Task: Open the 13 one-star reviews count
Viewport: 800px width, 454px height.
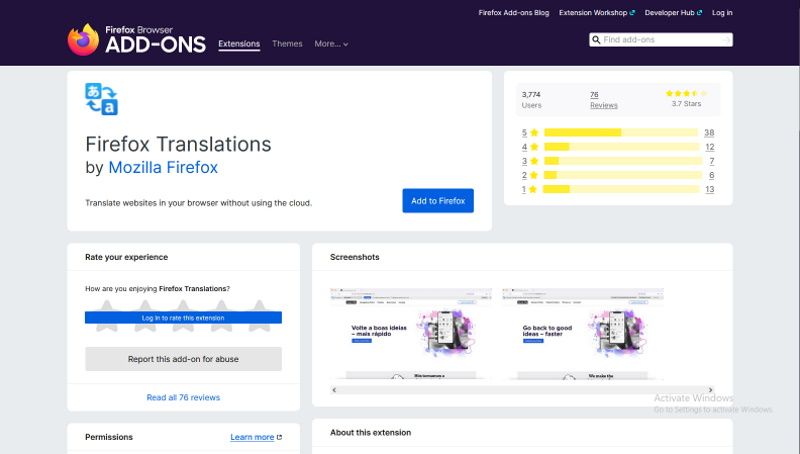Action: coord(710,189)
